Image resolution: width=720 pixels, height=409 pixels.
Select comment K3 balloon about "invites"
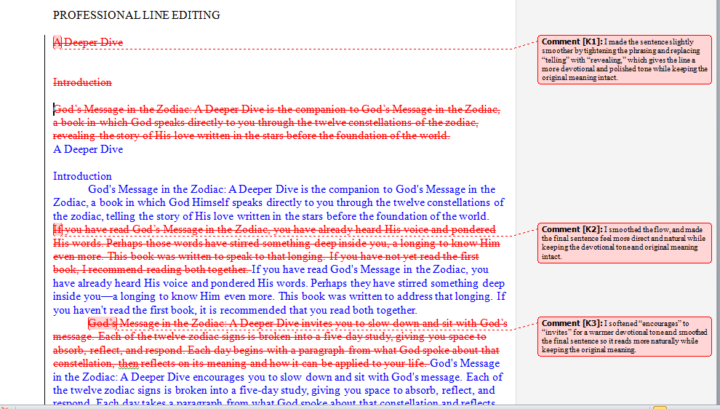pos(624,336)
